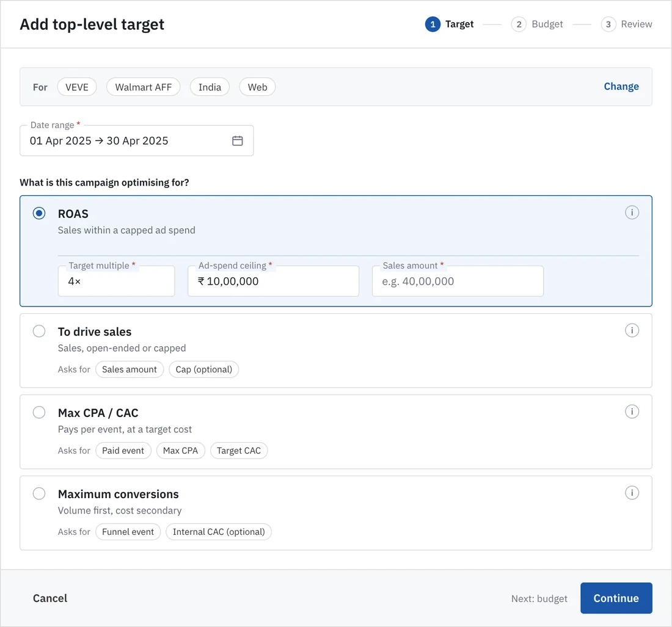This screenshot has width=672, height=627.
Task: Select the Max CPA / CAC radio button
Action: (39, 413)
